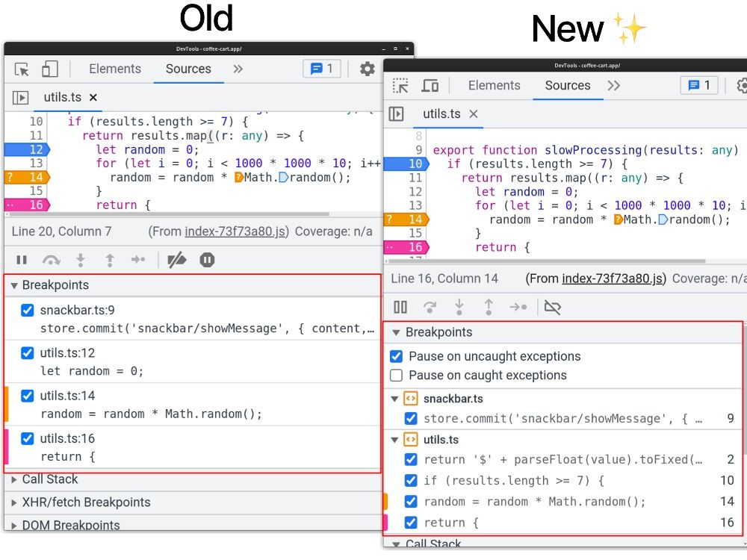The width and height of the screenshot is (747, 560).
Task: Uncheck utils.ts:14 breakpoint in Old window
Action: pyautogui.click(x=28, y=396)
